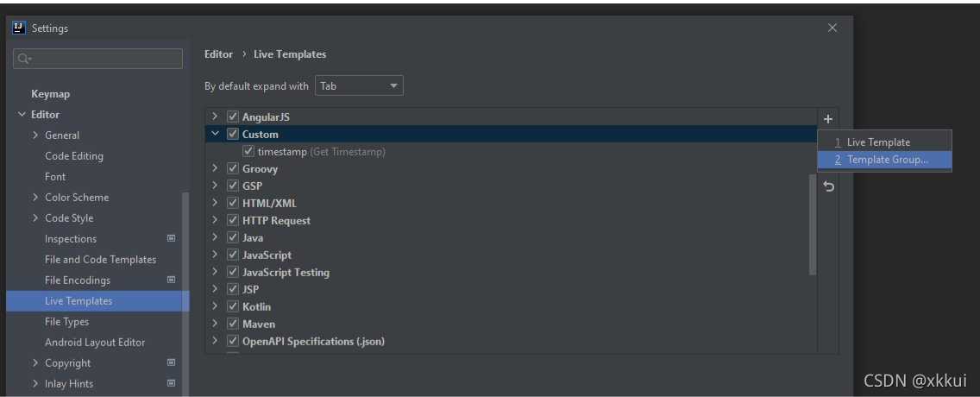Choose Template Group... from the popup menu
The height and width of the screenshot is (397, 980).
(884, 160)
